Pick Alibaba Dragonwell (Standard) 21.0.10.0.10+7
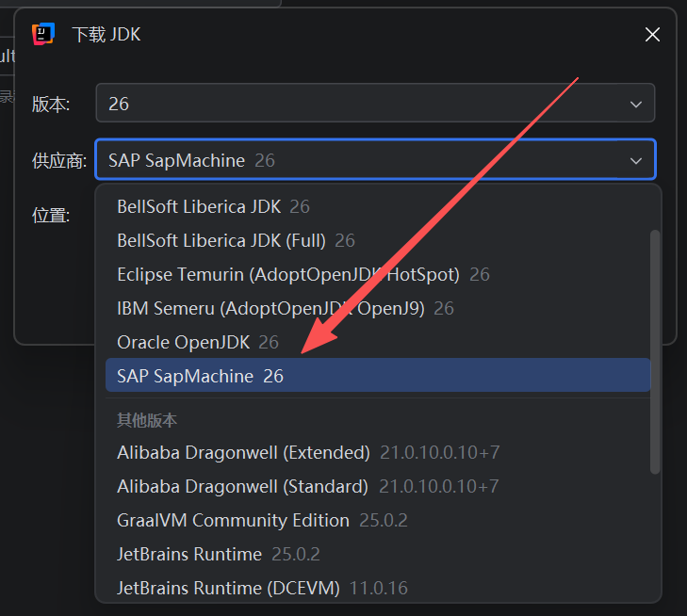Screen dimensions: 687x616 (307, 486)
